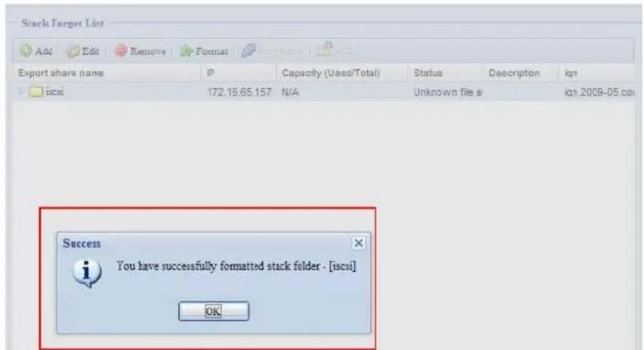Sort by iqn column header

point(571,74)
